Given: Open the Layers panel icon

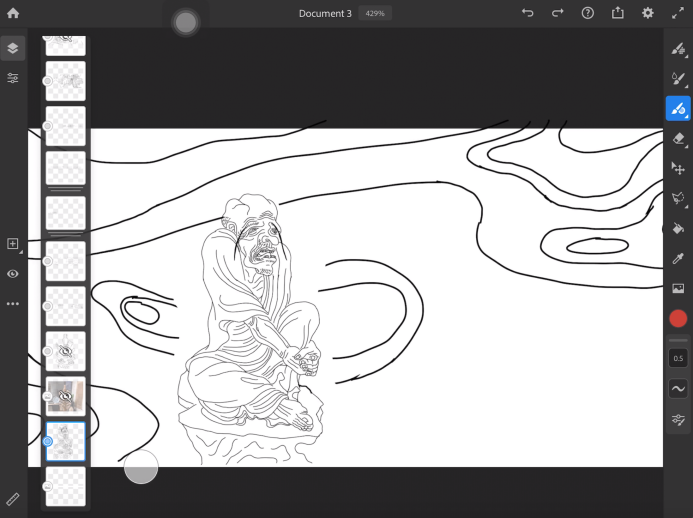Looking at the screenshot, I should 13,48.
